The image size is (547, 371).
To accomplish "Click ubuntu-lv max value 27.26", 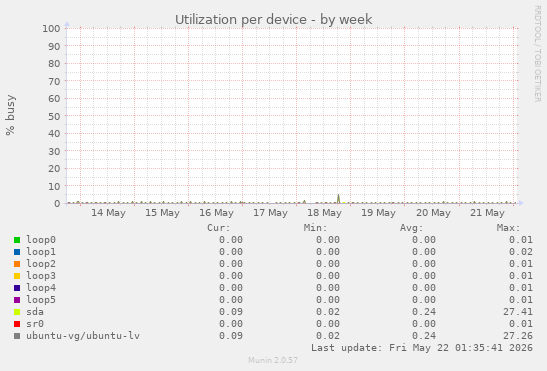I will coord(518,336).
